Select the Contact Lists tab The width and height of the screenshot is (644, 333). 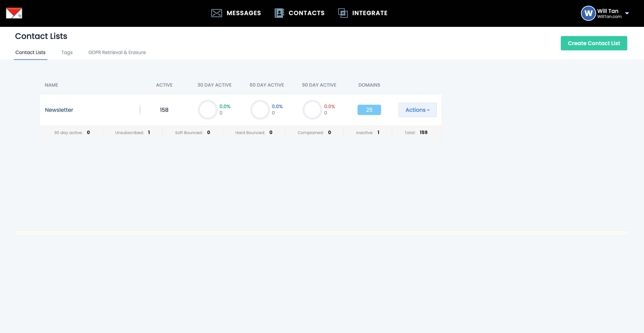pos(30,52)
